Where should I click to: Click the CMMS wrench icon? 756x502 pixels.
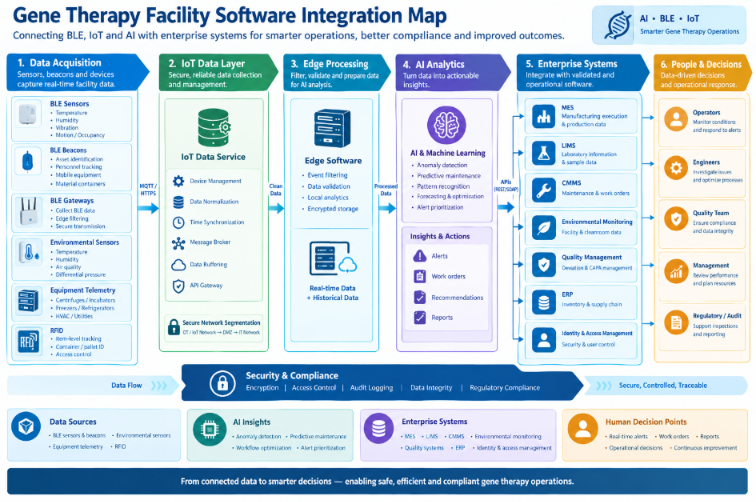pos(544,190)
